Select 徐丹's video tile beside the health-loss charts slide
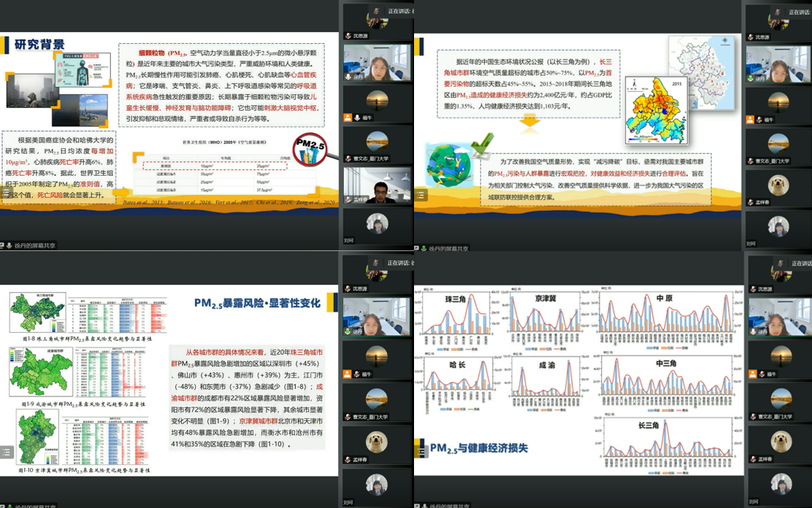The height and width of the screenshot is (508, 812). click(x=779, y=317)
